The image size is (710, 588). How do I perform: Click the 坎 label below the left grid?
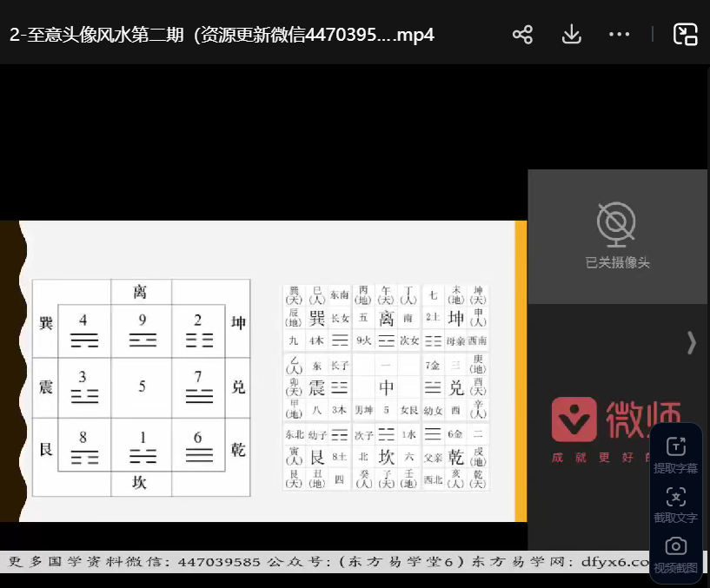139,483
